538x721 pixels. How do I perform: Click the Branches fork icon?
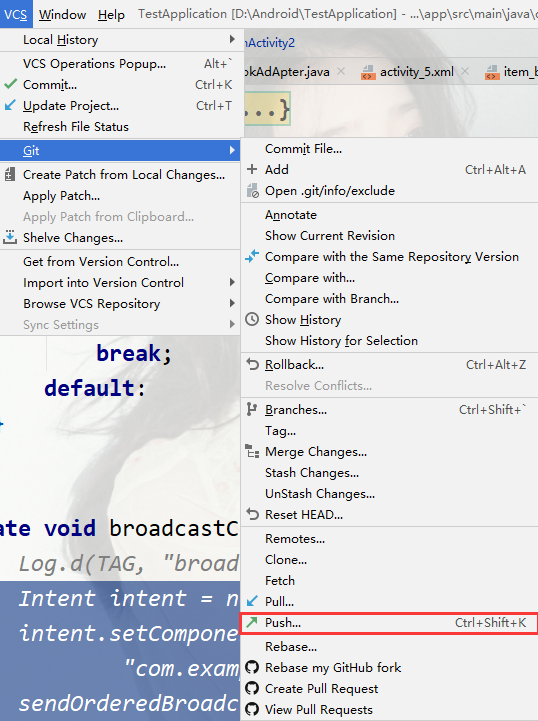[x=252, y=409]
